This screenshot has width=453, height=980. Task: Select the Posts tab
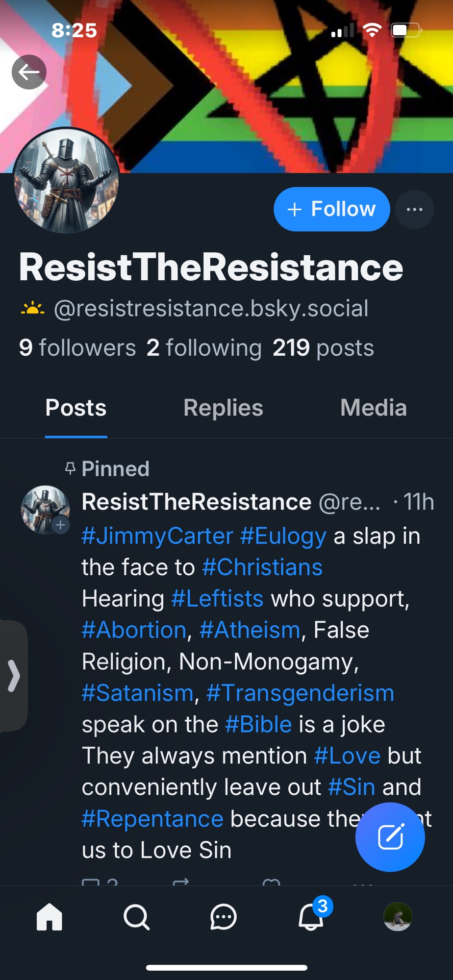click(x=76, y=408)
